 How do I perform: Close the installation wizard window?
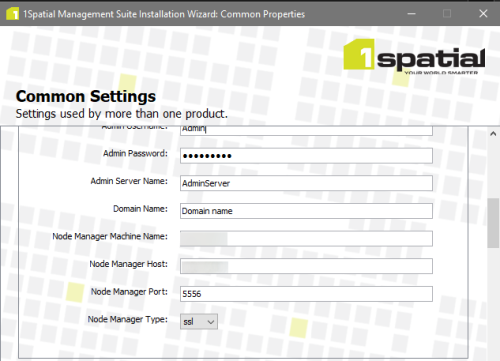tap(483, 14)
